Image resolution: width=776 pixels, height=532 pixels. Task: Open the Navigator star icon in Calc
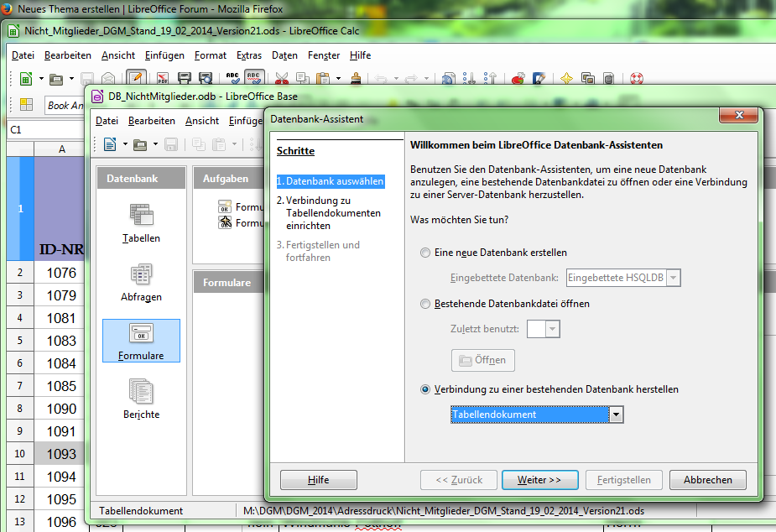[566, 79]
